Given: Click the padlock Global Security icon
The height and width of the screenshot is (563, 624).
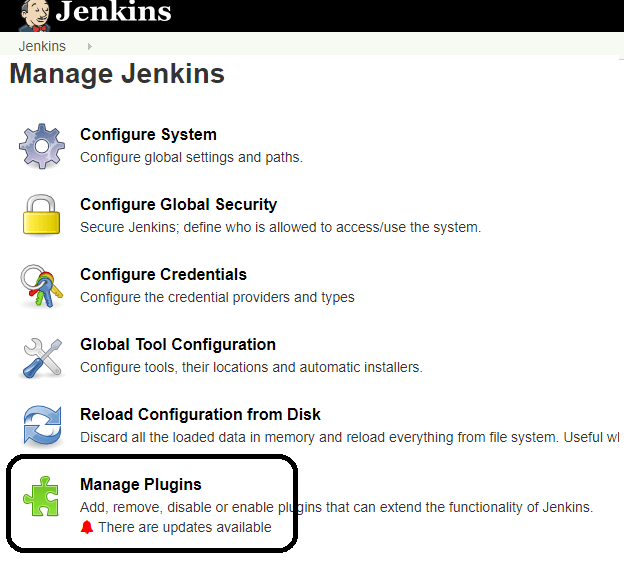Looking at the screenshot, I should 42,216.
